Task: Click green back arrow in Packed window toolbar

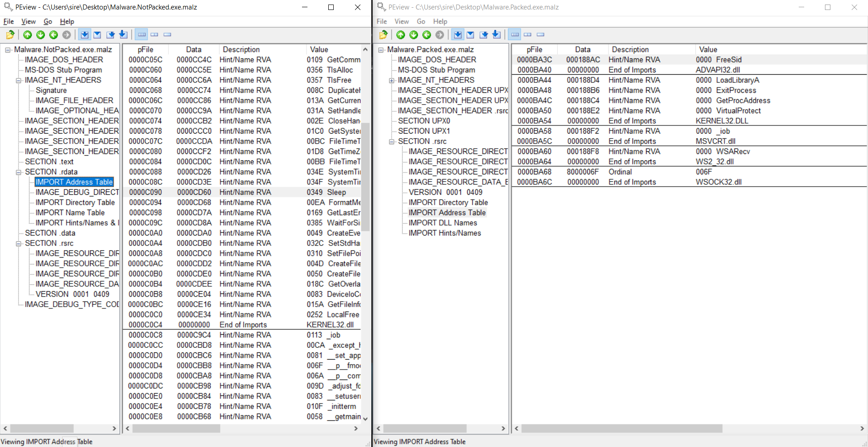Action: 427,35
